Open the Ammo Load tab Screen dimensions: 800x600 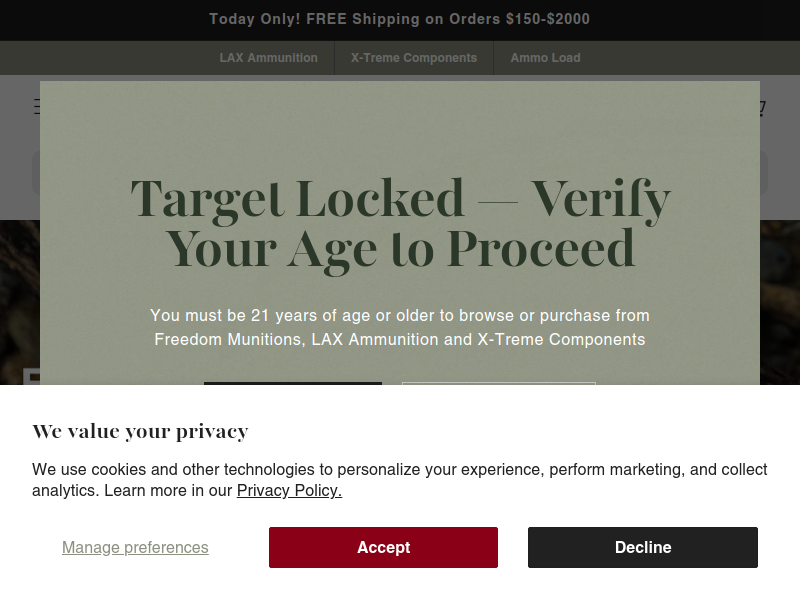(x=545, y=58)
